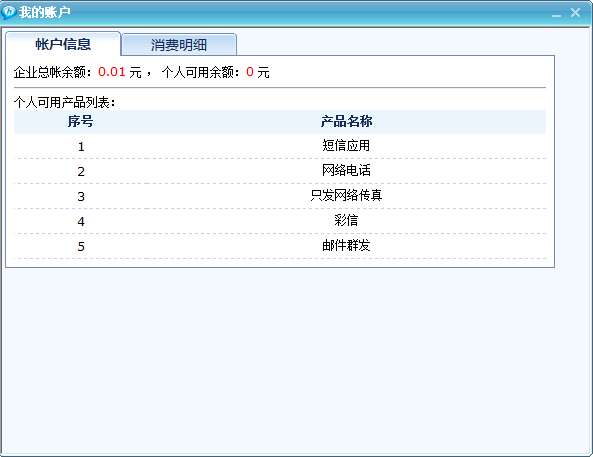Select the 短信应用 product row
Image resolution: width=593 pixels, height=457 pixels.
tap(280, 146)
